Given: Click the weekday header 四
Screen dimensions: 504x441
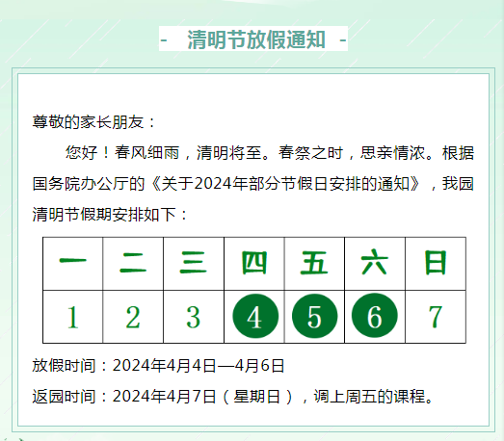Looking at the screenshot, I should click(254, 264).
